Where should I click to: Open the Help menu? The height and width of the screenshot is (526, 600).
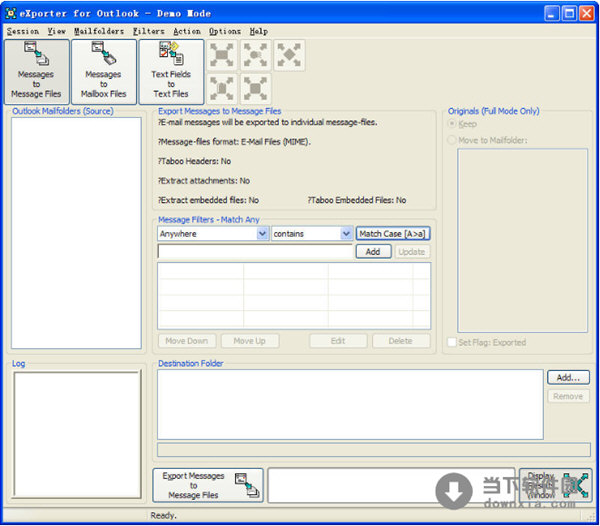point(259,31)
